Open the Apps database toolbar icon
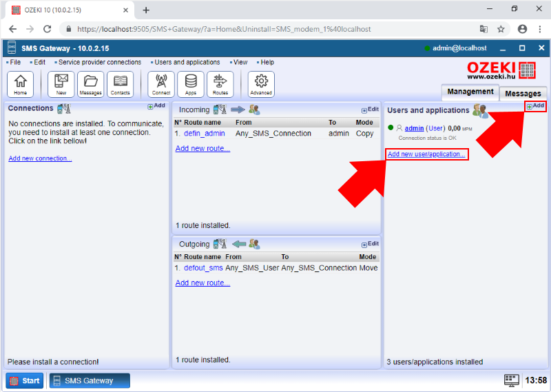The width and height of the screenshot is (551, 392). [191, 84]
